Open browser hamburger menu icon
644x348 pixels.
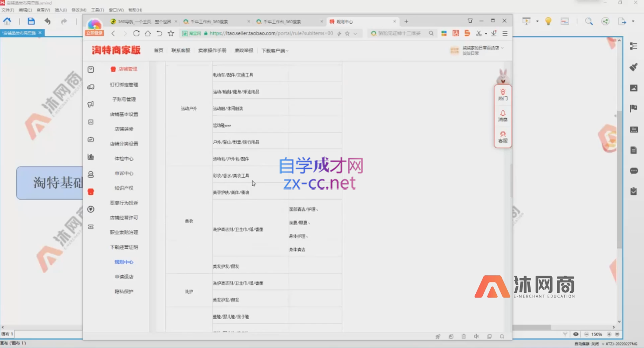click(505, 33)
